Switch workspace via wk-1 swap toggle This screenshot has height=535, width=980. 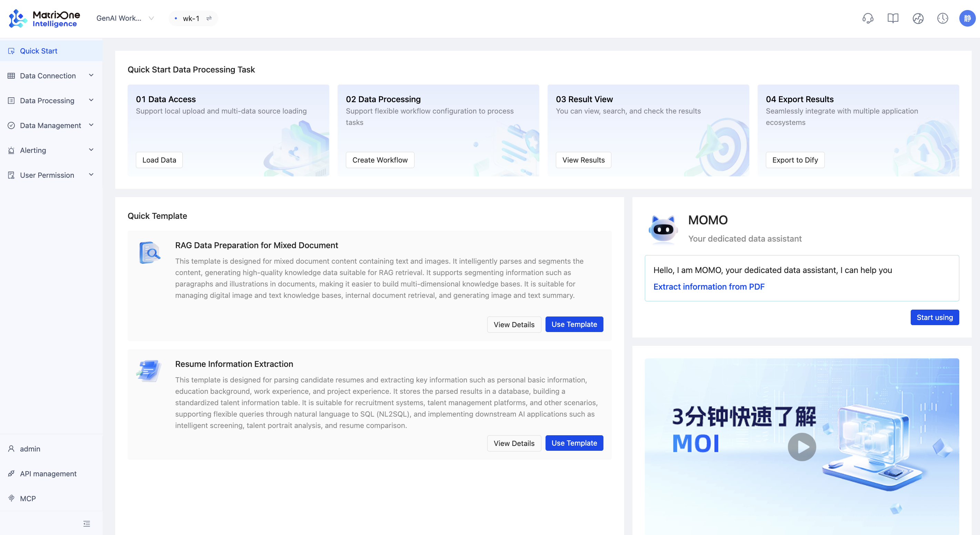[209, 18]
